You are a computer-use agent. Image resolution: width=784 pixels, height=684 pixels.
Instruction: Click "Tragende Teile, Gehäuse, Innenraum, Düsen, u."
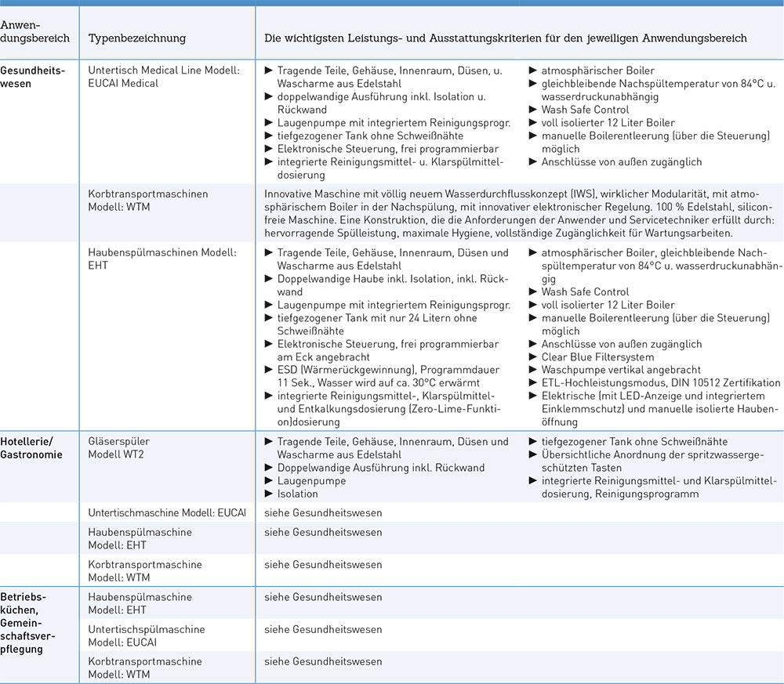(390, 71)
